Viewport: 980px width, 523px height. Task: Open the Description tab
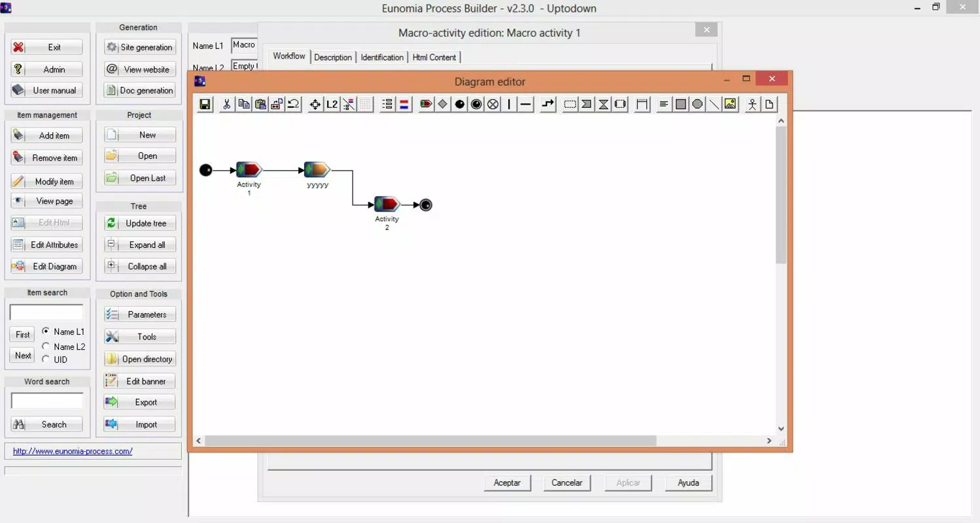click(x=333, y=58)
